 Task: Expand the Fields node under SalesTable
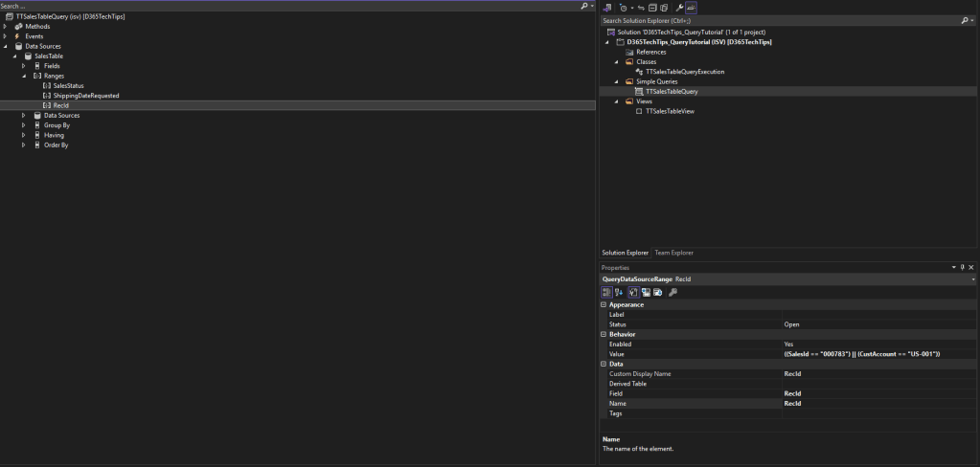24,66
